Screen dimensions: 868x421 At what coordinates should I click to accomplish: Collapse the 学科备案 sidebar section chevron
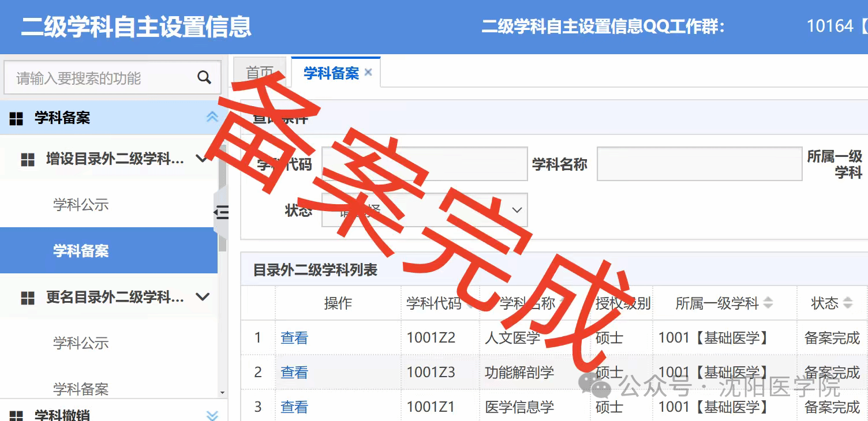point(212,117)
